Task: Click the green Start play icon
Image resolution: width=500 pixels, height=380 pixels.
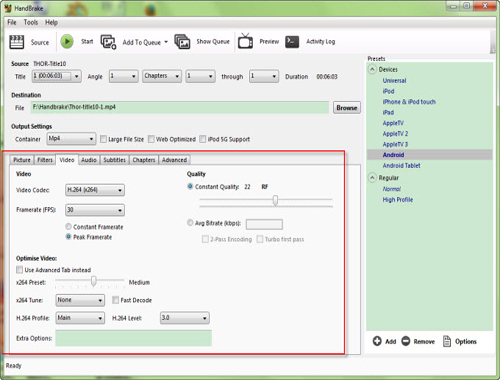Action: 67,42
